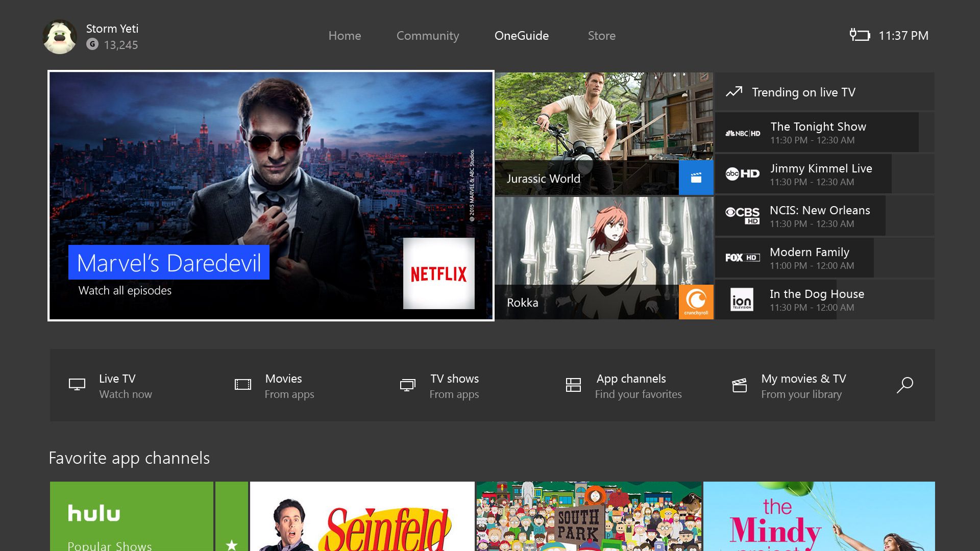This screenshot has height=551, width=980.
Task: Click the App channels find favorites icon
Action: (x=572, y=385)
